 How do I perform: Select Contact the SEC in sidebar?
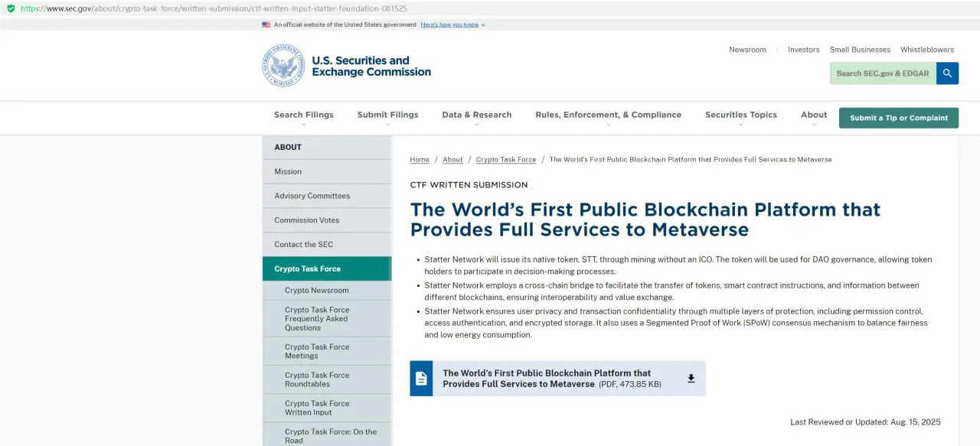click(327, 245)
